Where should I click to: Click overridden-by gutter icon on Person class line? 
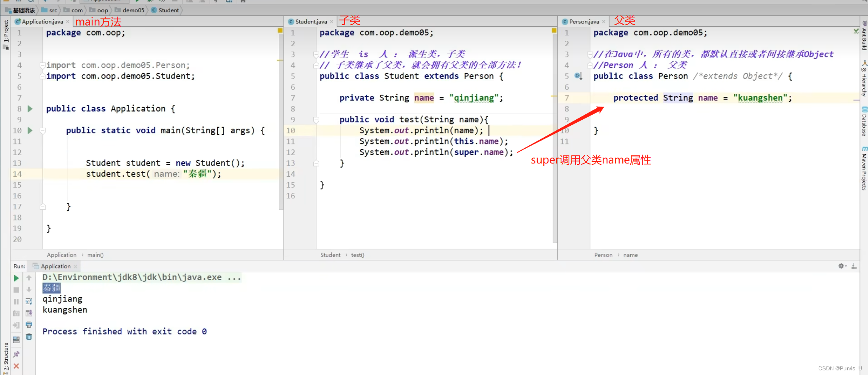tap(579, 76)
